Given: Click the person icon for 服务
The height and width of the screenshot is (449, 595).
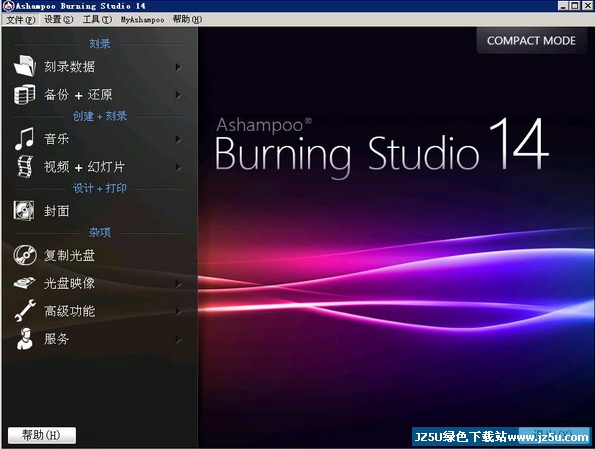Looking at the screenshot, I should click(25, 339).
